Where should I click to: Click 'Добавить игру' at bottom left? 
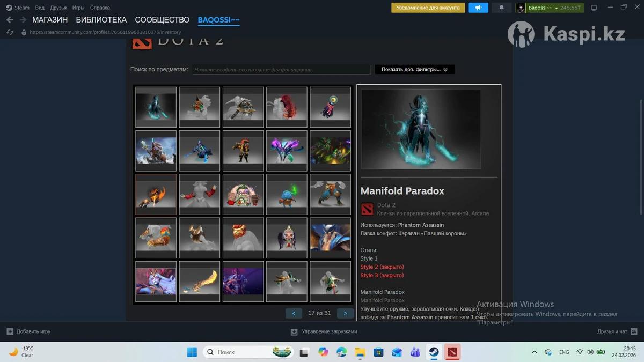point(28,331)
